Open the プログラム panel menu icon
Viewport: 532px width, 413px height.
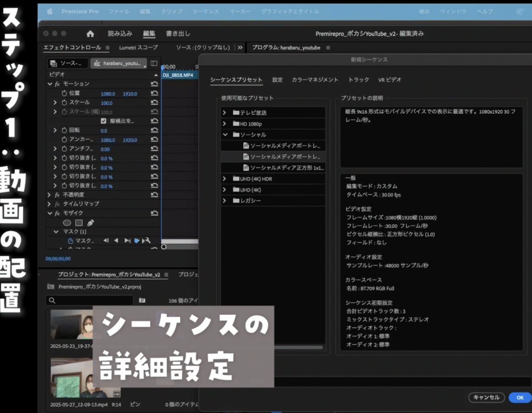[328, 48]
